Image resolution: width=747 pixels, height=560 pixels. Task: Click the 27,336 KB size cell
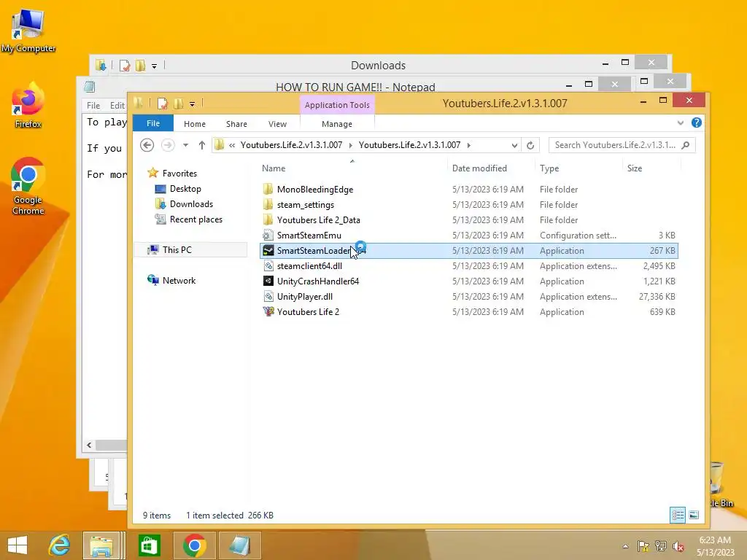pyautogui.click(x=657, y=296)
